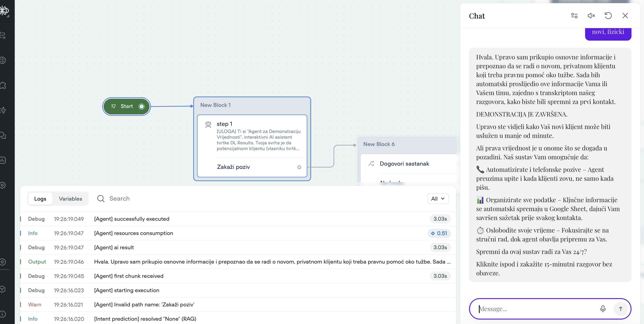Click the microphone voice input icon
Screen dimensions: 644x324
click(x=603, y=309)
